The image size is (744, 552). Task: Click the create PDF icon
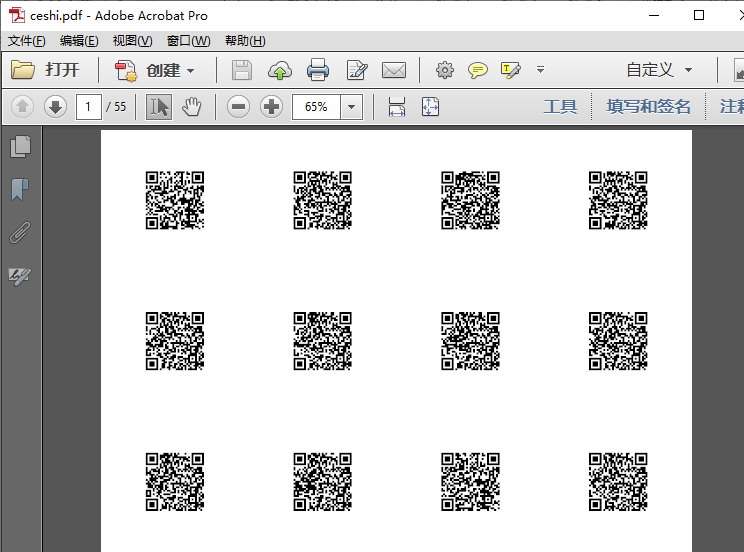(126, 70)
